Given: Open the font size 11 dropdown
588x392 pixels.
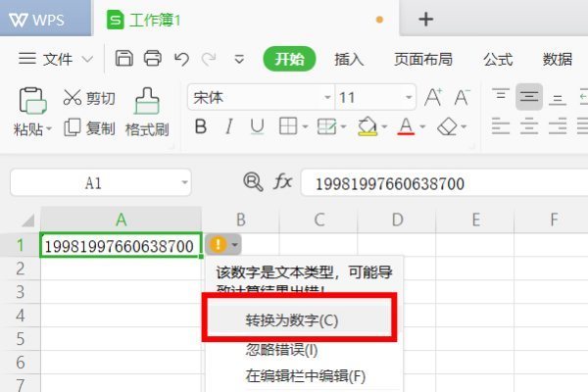Looking at the screenshot, I should click(409, 98).
